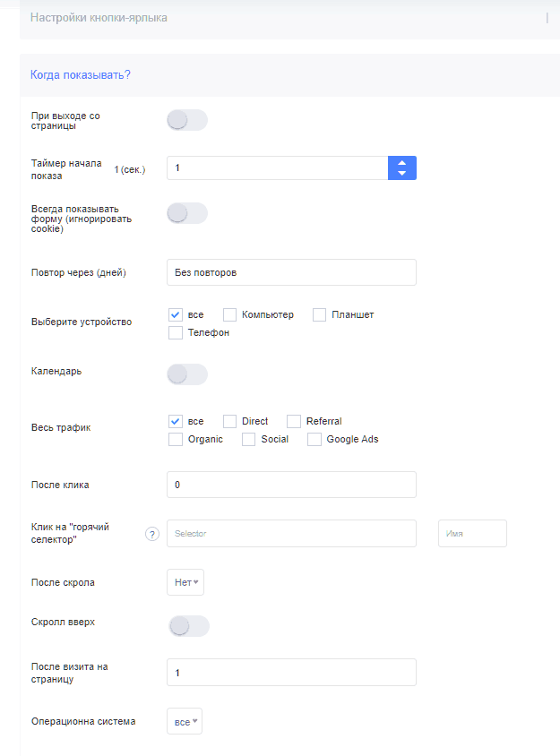Image resolution: width=560 pixels, height=756 pixels.
Task: Open the "Повтор через (дней)" field
Action: [x=291, y=272]
